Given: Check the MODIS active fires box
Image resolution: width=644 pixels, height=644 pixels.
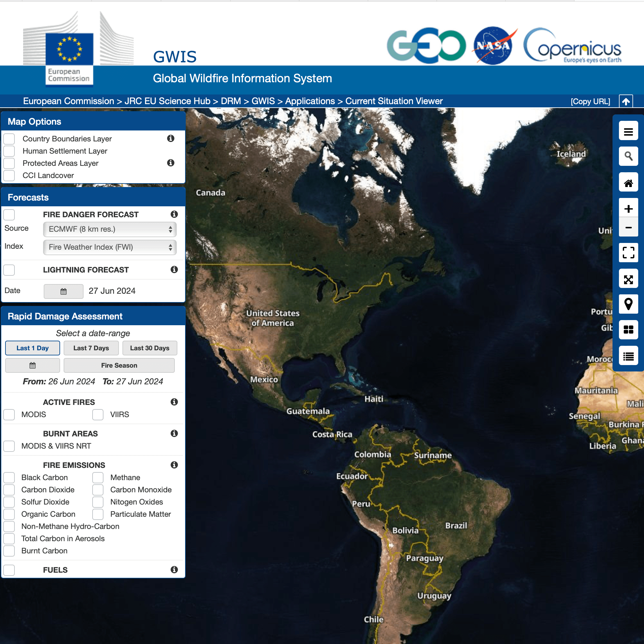Looking at the screenshot, I should click(9, 414).
